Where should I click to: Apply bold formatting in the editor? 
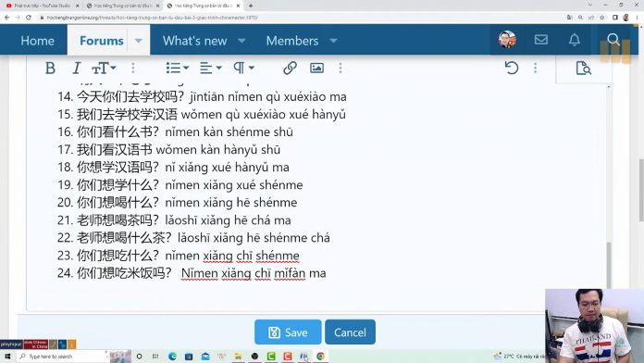[50, 68]
